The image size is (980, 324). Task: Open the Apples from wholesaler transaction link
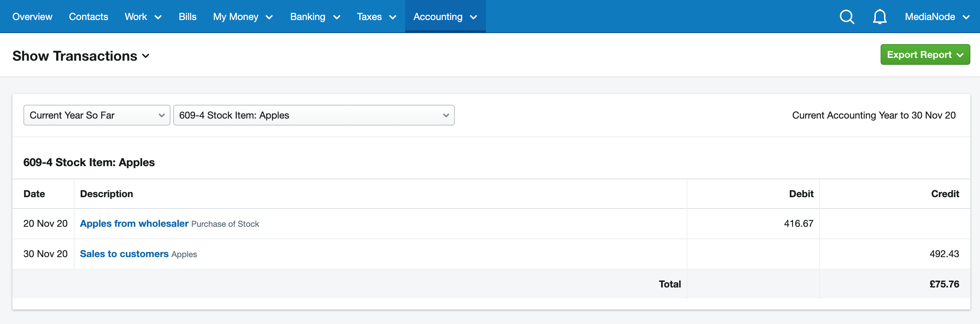coord(134,224)
